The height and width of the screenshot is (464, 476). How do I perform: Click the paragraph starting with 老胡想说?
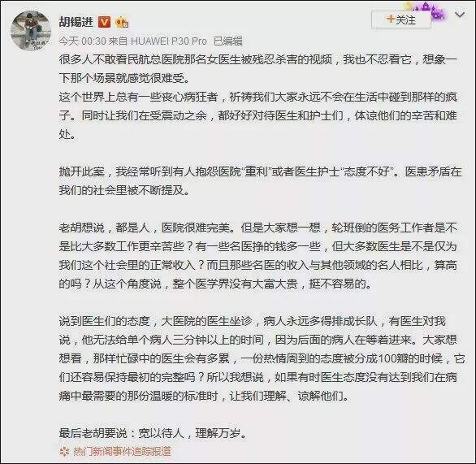(258, 256)
